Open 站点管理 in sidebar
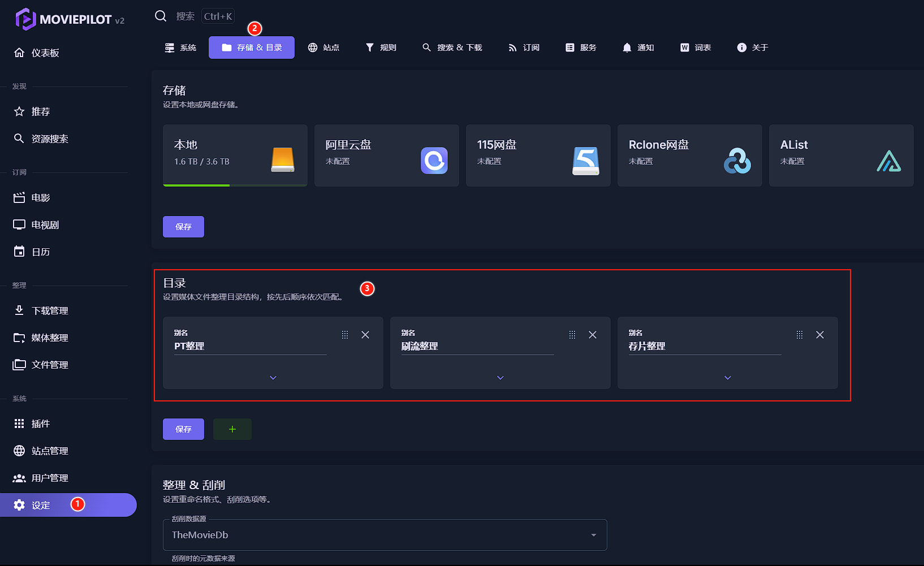Image resolution: width=924 pixels, height=566 pixels. [x=68, y=451]
